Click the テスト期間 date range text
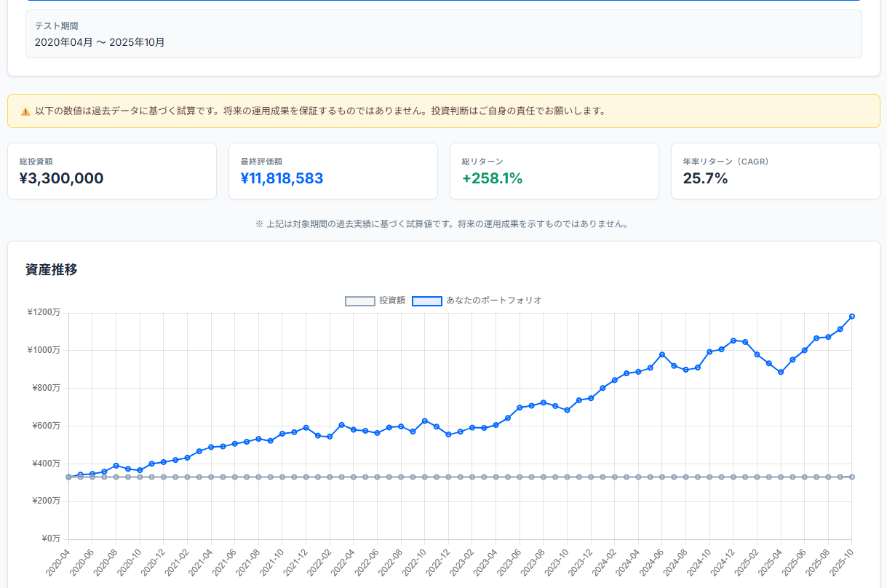 (x=98, y=42)
